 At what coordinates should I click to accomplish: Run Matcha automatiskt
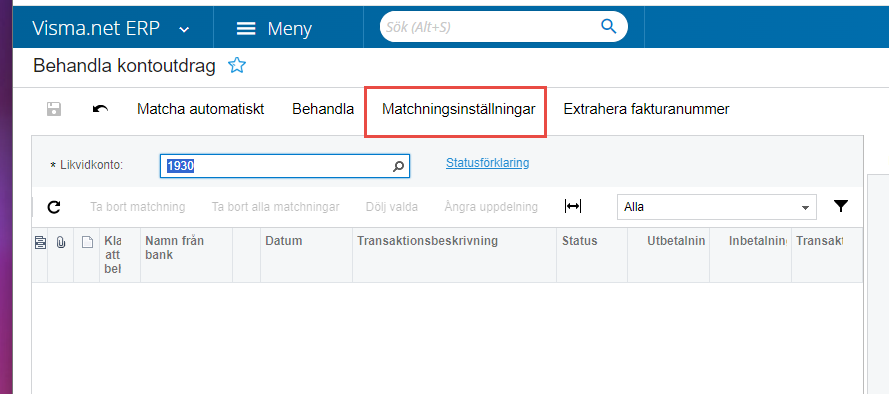point(201,109)
